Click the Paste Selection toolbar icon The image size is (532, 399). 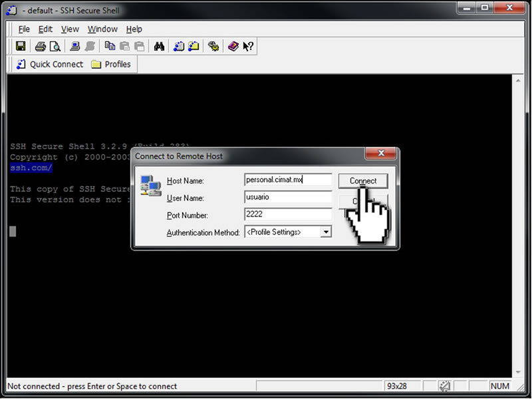tap(139, 46)
